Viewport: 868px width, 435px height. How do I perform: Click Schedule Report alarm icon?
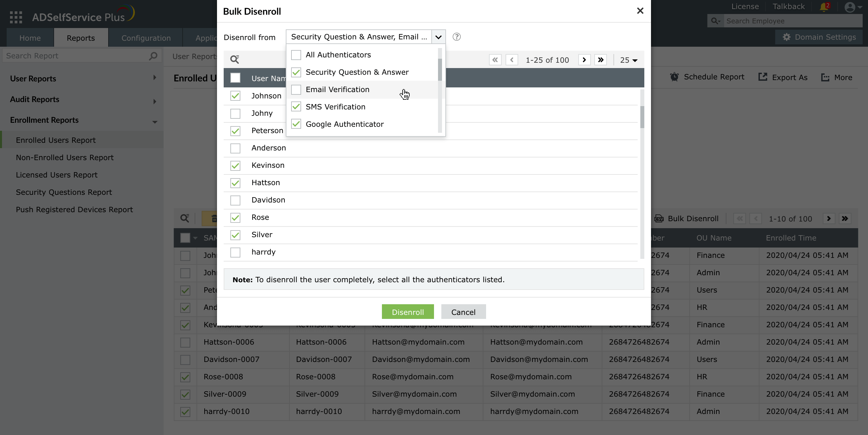[674, 77]
